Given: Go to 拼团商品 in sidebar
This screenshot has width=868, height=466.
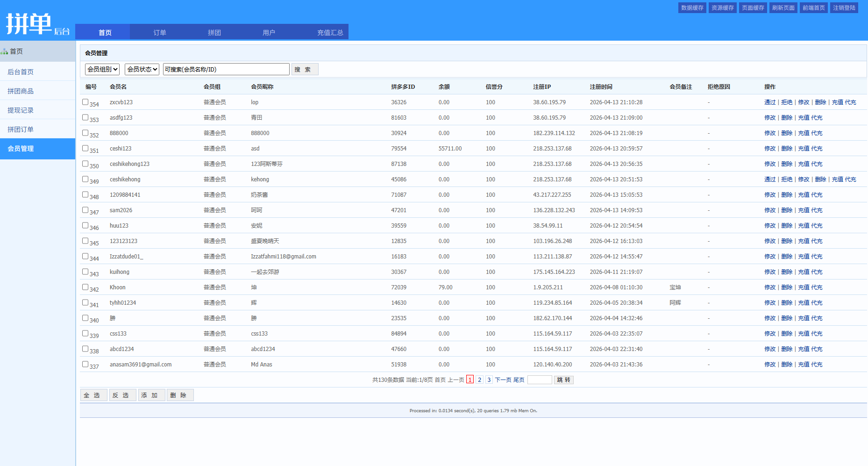Looking at the screenshot, I should point(21,91).
